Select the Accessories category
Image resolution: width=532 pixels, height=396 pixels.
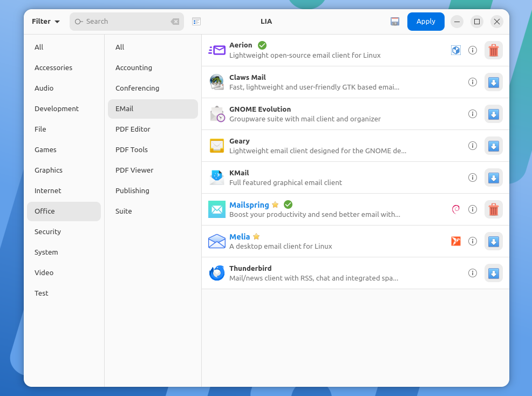pos(64,68)
